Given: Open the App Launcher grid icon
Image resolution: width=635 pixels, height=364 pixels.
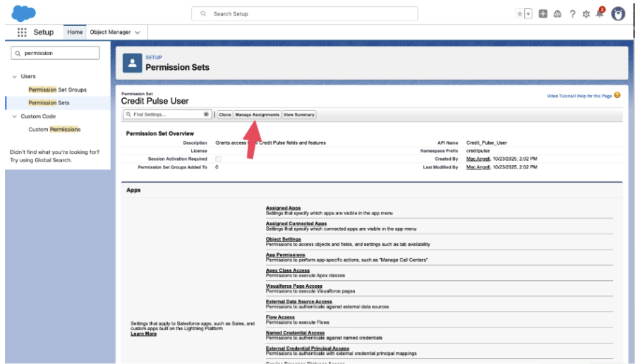Looking at the screenshot, I should (x=22, y=32).
